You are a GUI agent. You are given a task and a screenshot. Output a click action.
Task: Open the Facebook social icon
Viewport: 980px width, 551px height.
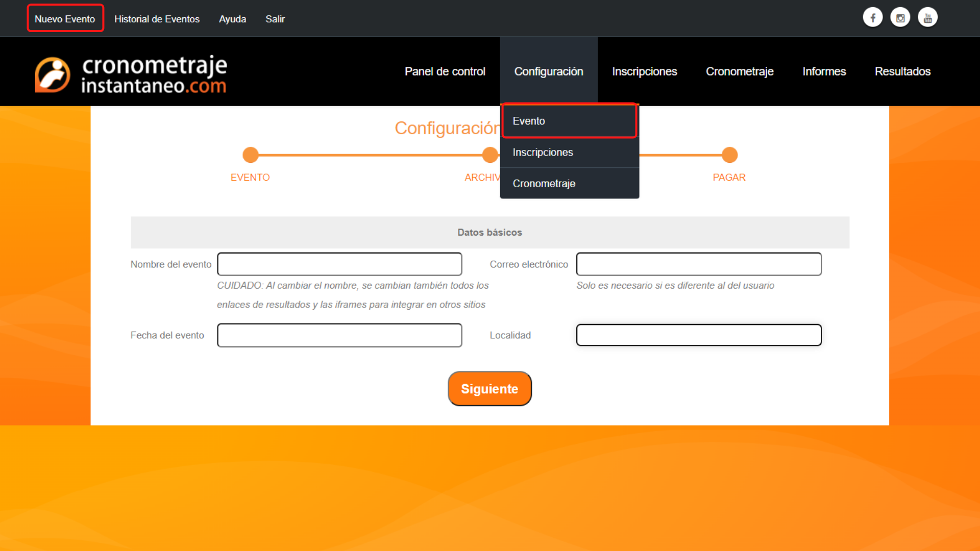[872, 18]
